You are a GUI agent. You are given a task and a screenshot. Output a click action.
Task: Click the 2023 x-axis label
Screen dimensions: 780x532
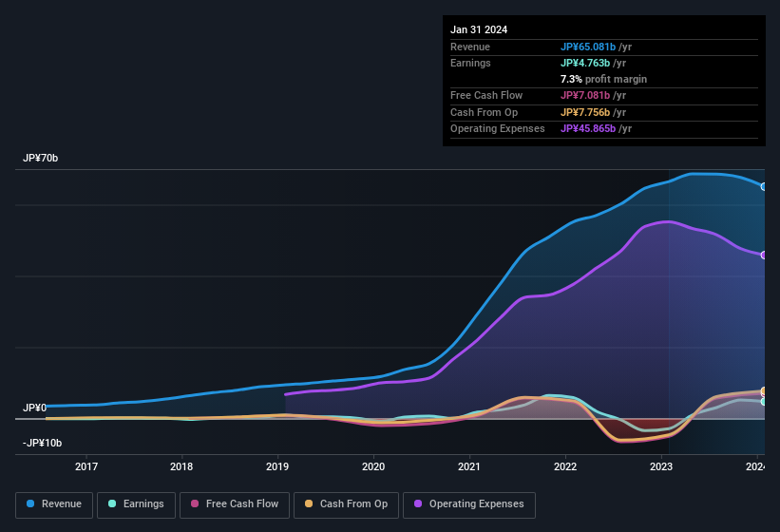[x=661, y=466]
